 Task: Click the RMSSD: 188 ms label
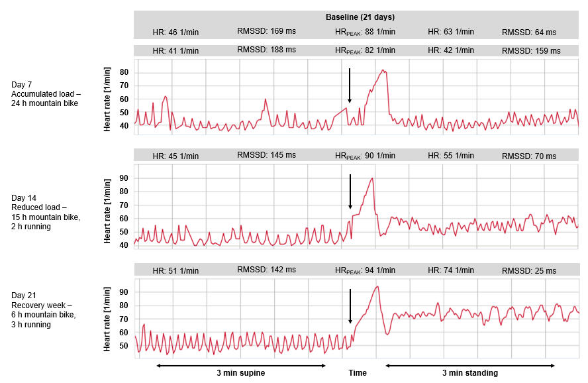click(266, 50)
